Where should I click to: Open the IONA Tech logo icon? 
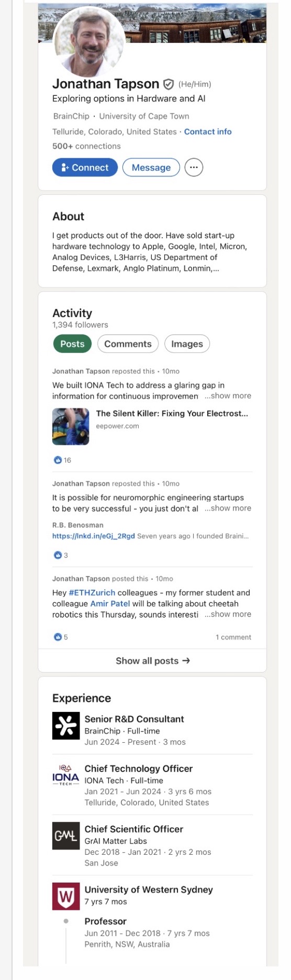pos(66,775)
